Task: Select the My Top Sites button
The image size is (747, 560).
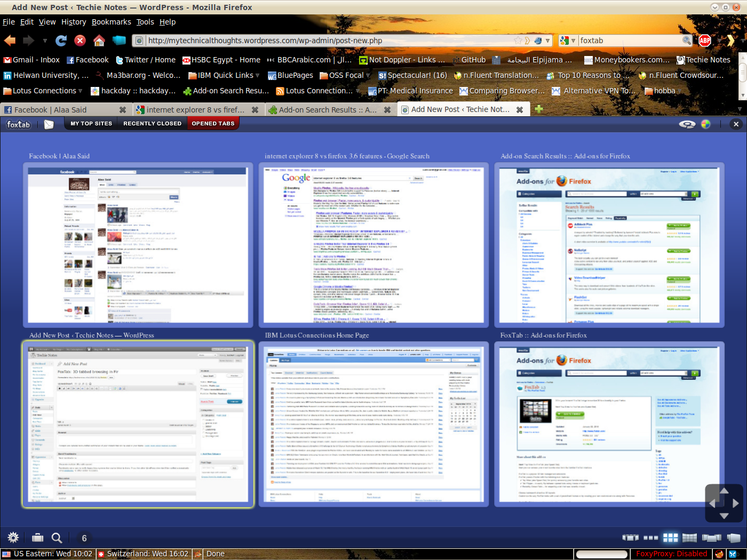Action: point(91,124)
